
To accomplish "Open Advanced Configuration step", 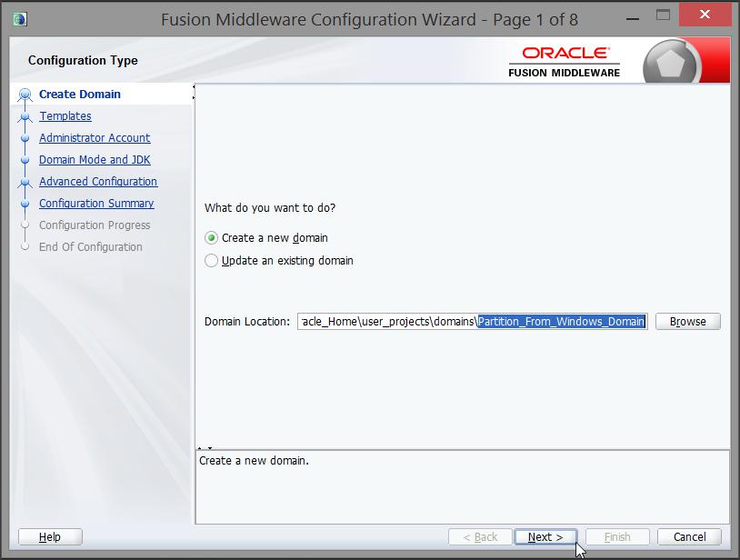I will click(98, 181).
